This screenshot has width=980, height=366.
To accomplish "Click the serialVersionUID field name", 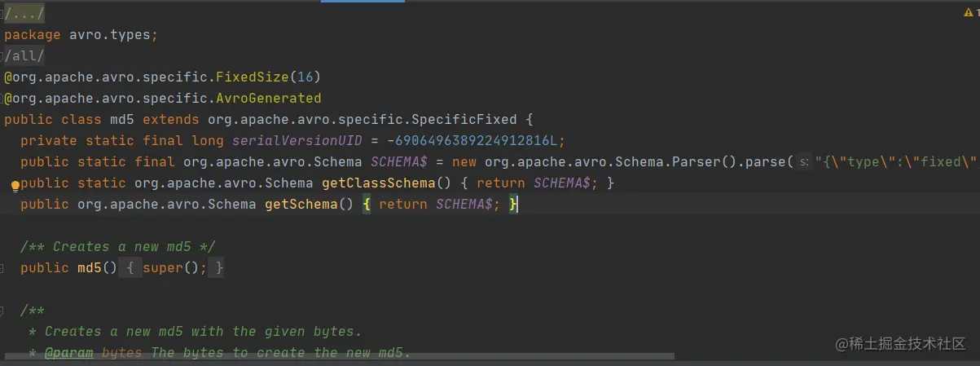I will point(297,141).
